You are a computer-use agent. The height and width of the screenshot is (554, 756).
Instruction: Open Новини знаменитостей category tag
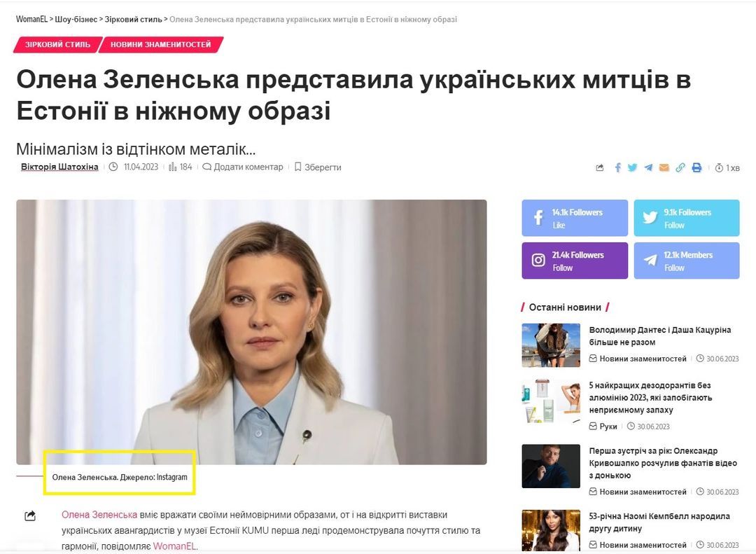point(160,44)
